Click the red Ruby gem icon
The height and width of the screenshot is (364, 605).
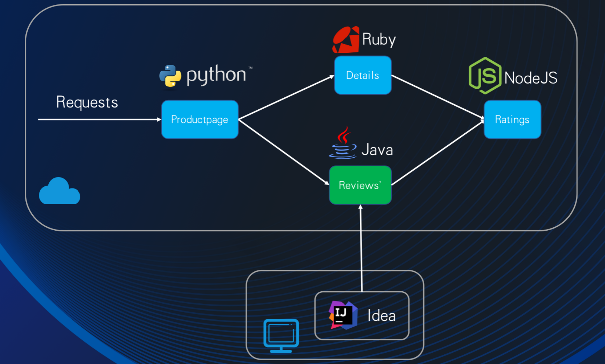coord(346,39)
